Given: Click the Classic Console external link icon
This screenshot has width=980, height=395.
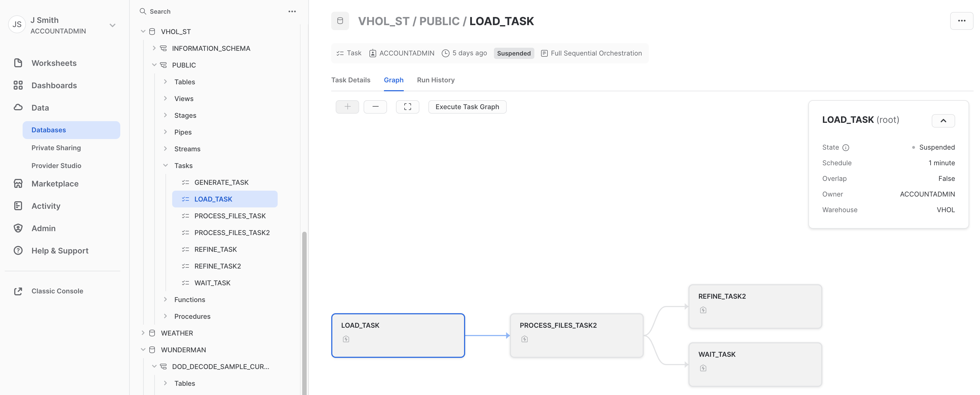Looking at the screenshot, I should pos(18,291).
